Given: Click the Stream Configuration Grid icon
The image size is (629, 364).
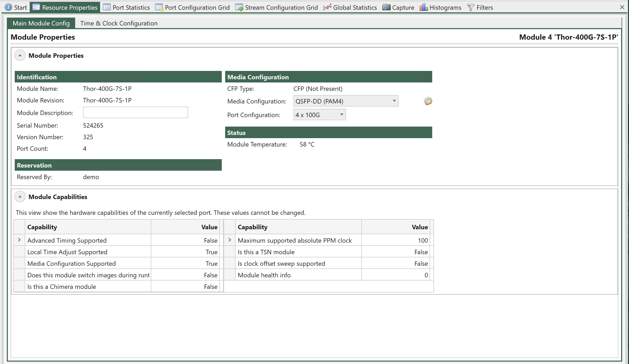Looking at the screenshot, I should click(239, 7).
